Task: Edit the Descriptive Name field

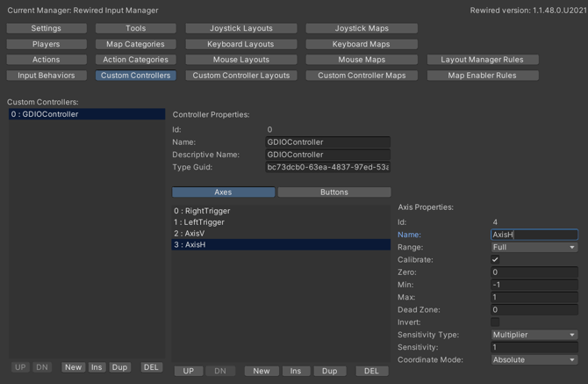Action: coord(327,155)
